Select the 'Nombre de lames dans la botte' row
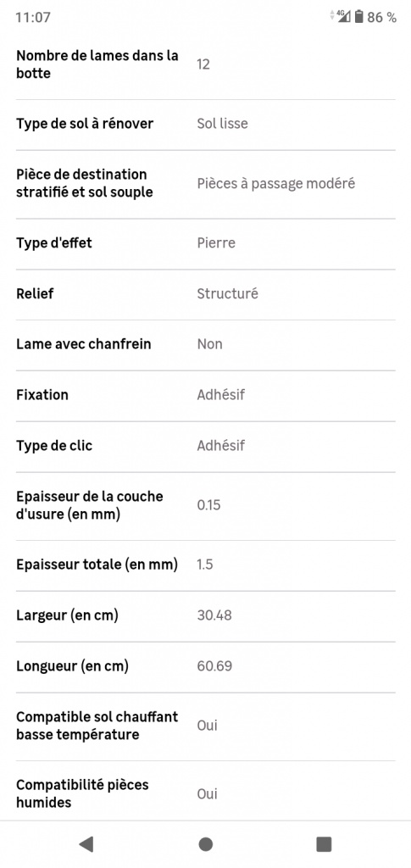 click(x=205, y=64)
